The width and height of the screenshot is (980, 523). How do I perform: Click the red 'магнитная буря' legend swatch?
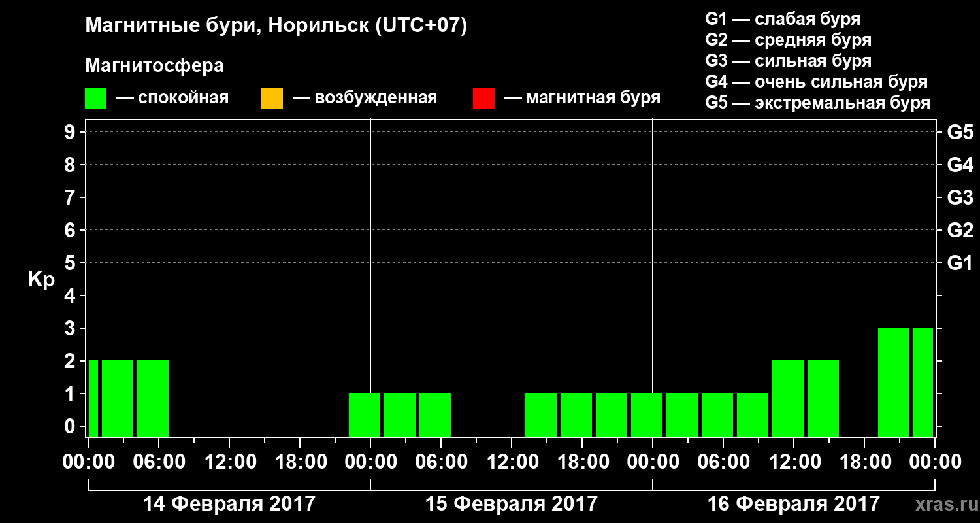(483, 99)
